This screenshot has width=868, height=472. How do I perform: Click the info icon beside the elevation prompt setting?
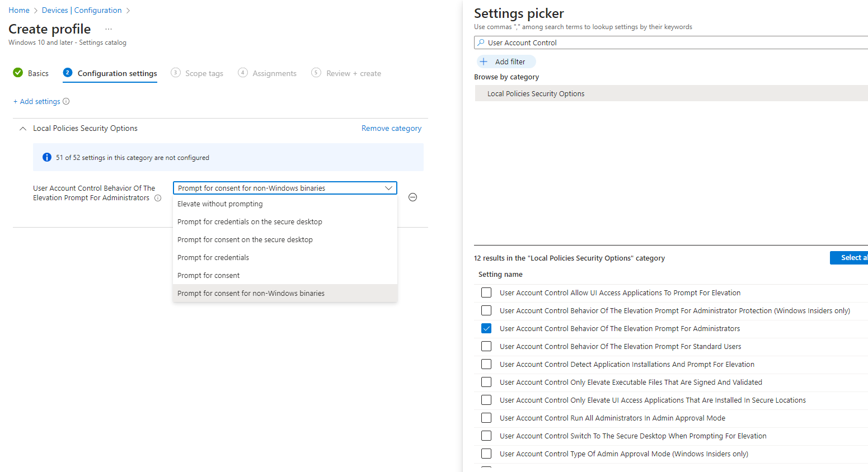point(158,198)
